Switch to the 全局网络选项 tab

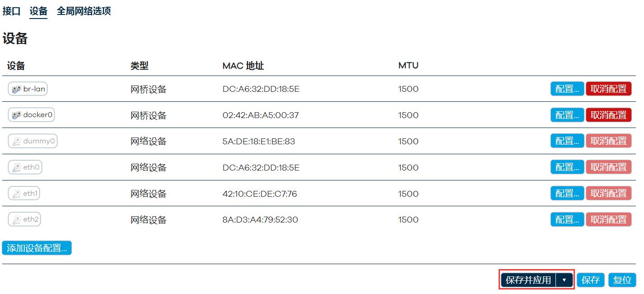84,11
